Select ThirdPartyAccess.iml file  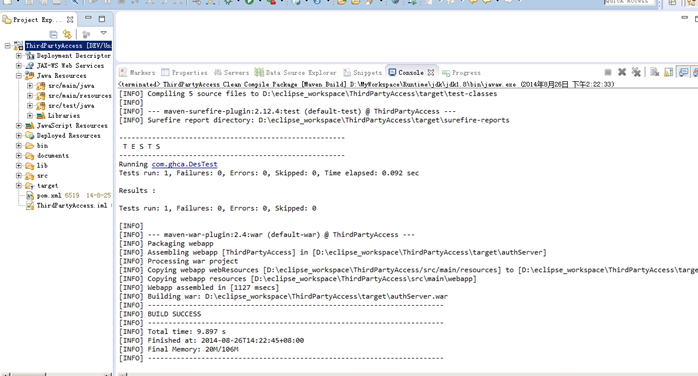coord(72,206)
